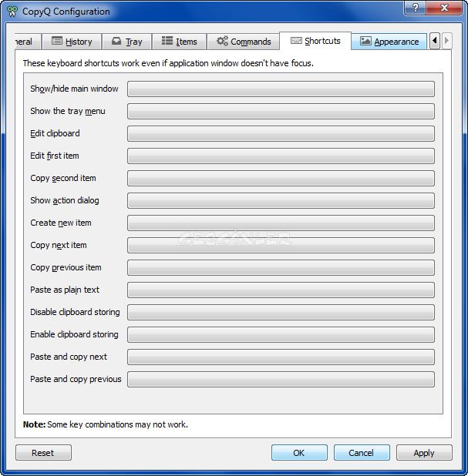Set shortcut for Enable clipboard storing
468x476 pixels.
pos(281,334)
